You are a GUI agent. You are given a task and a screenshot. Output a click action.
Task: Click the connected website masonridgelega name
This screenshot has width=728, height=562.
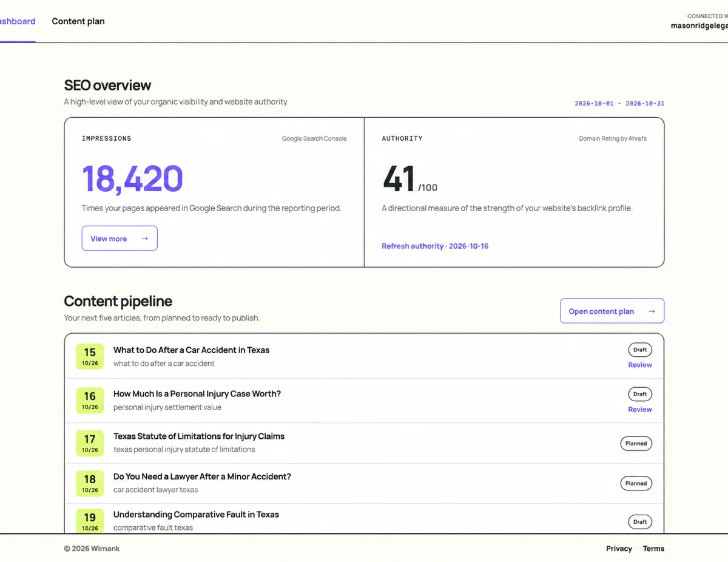pos(699,26)
